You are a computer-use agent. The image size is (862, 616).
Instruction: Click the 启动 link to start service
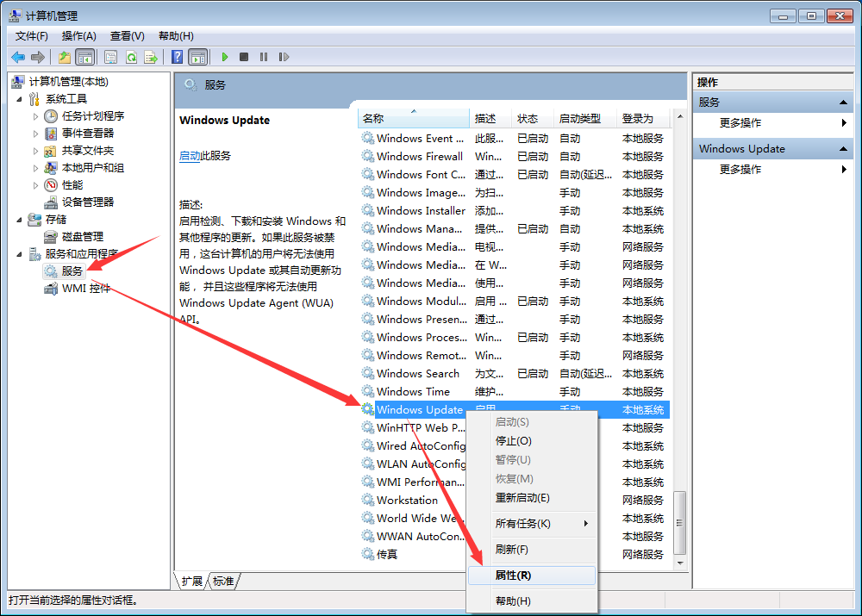coord(190,156)
